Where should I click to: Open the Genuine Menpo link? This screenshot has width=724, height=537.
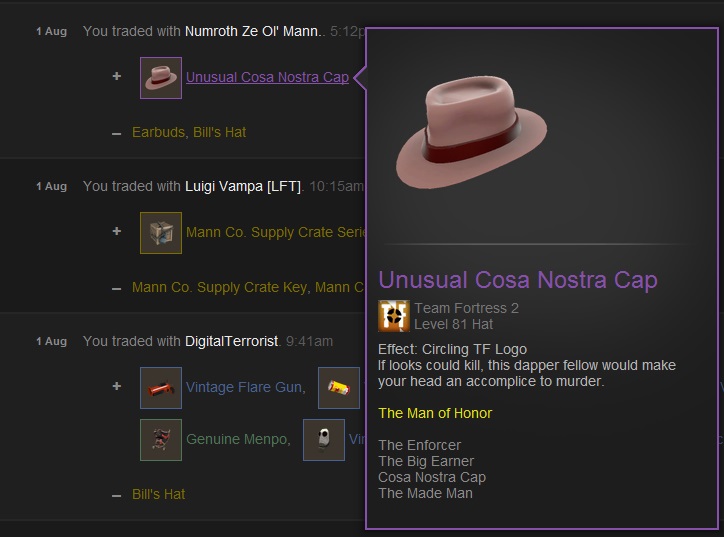click(238, 439)
